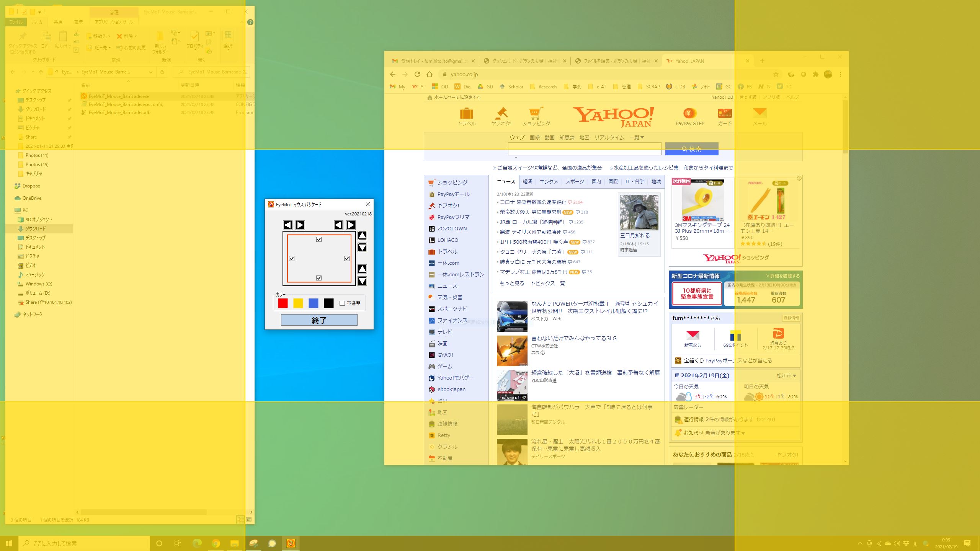Enable the 不透明 opaque checkbox
Image resolution: width=980 pixels, height=551 pixels.
[x=342, y=303]
